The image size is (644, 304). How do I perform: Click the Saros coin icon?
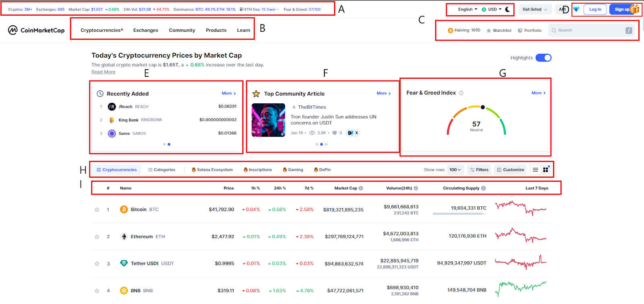[x=112, y=134]
